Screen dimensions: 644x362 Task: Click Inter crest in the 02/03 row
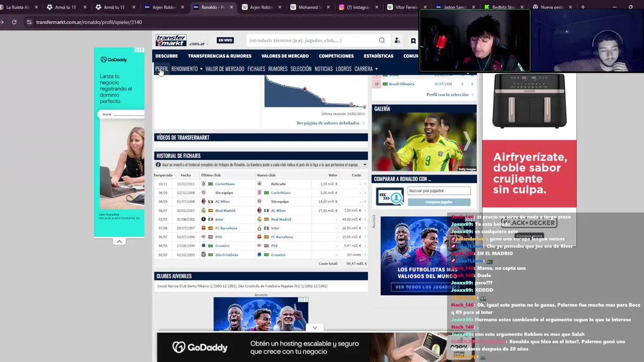click(204, 219)
